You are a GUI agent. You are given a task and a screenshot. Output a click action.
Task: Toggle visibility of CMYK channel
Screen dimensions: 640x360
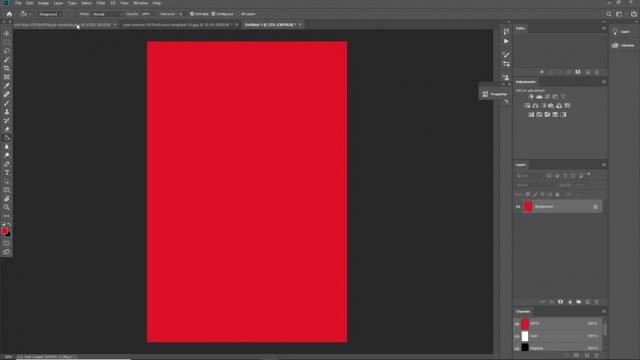(517, 324)
